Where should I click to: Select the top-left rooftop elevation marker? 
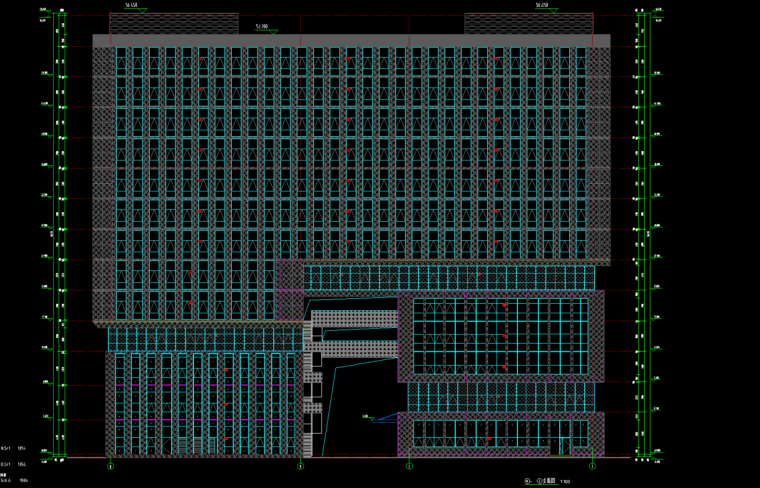(x=130, y=7)
